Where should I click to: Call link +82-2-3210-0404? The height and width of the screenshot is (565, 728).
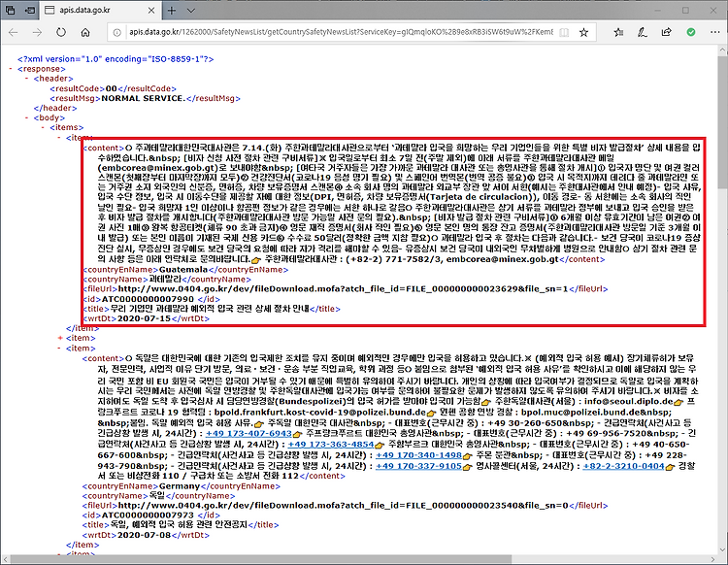[623, 466]
